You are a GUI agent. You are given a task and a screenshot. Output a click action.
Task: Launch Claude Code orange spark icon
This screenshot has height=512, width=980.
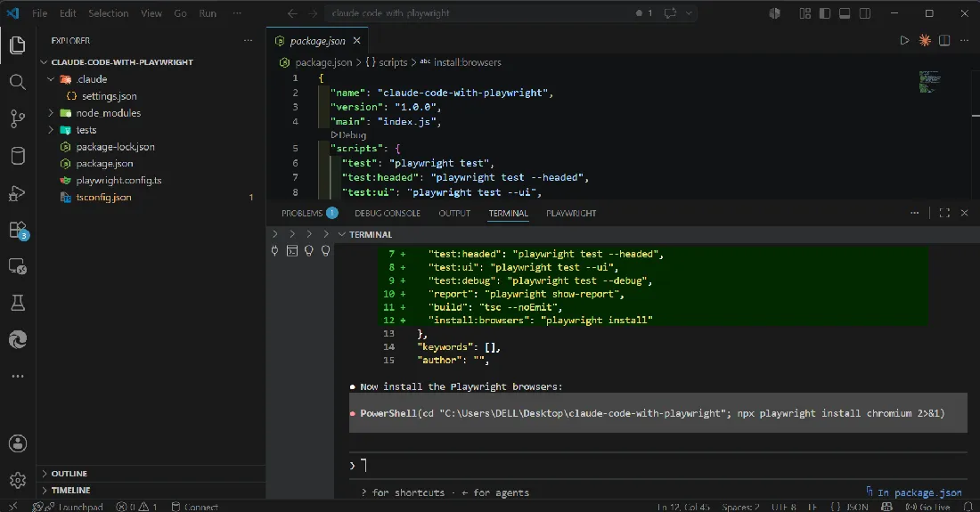pyautogui.click(x=925, y=41)
